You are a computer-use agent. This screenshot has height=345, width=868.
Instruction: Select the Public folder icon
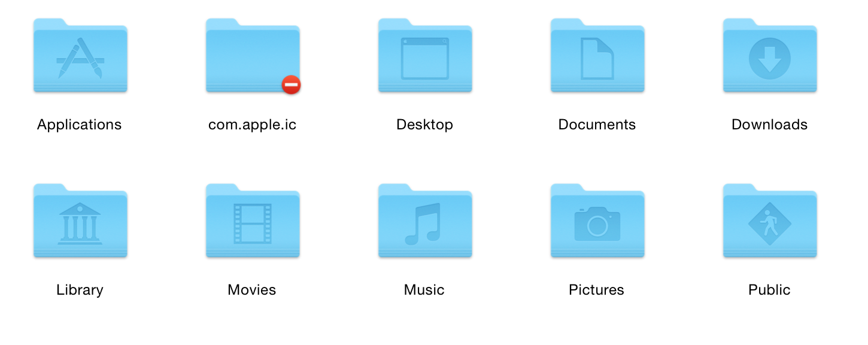(770, 221)
